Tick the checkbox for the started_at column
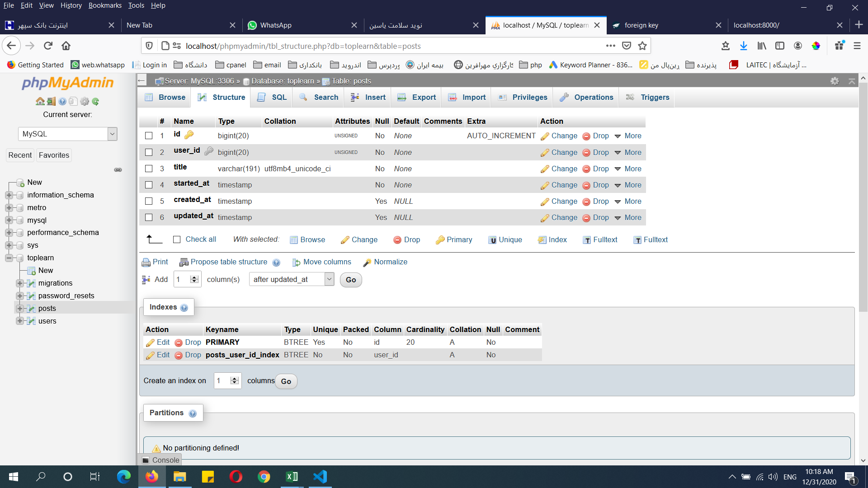 pos(149,185)
